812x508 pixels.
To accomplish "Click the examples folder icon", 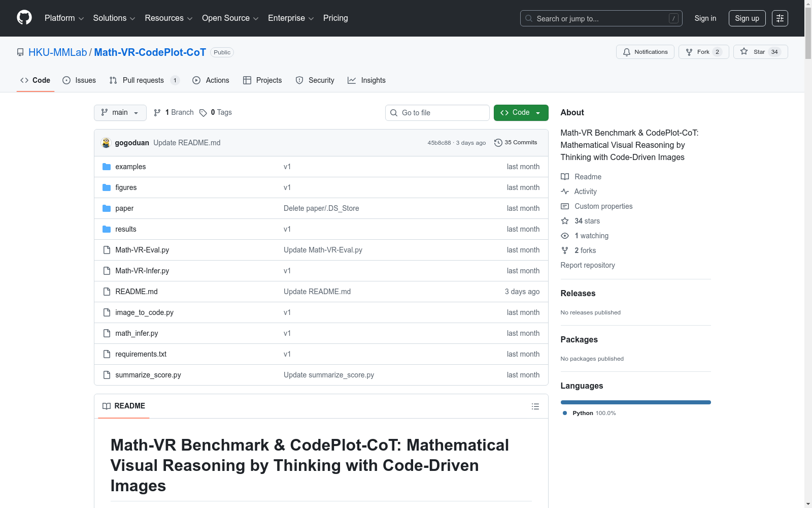I will [x=107, y=167].
